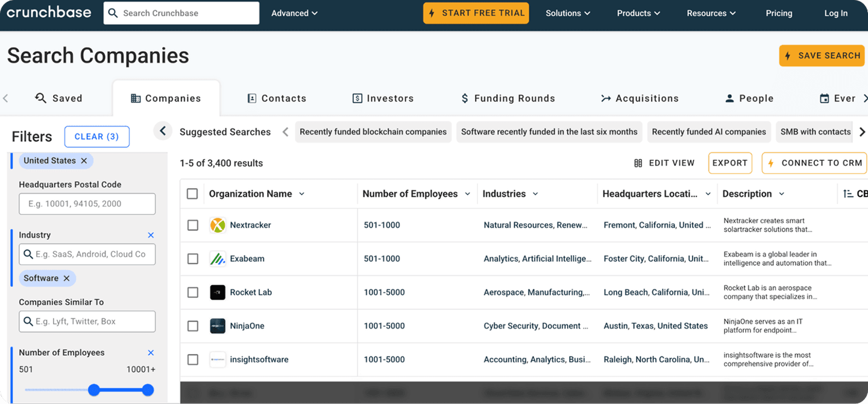Click the Rocket Lab logo icon
The height and width of the screenshot is (404, 868).
click(x=218, y=292)
